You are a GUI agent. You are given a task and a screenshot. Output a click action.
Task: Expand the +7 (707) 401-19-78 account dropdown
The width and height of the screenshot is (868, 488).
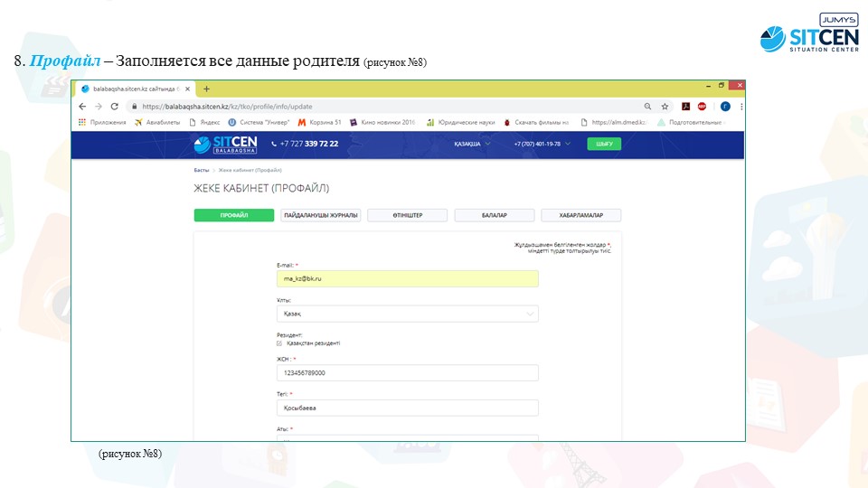point(542,144)
